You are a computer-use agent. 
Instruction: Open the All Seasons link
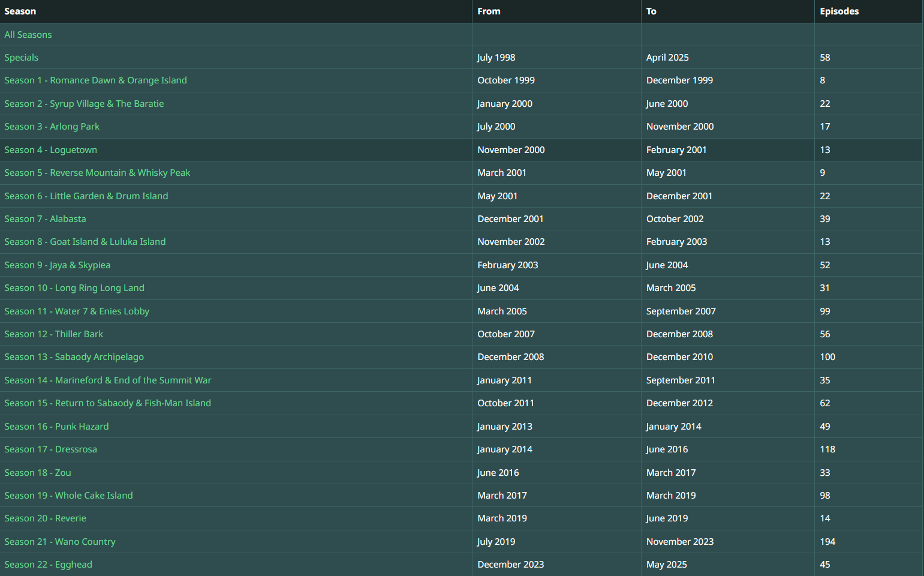pos(28,35)
